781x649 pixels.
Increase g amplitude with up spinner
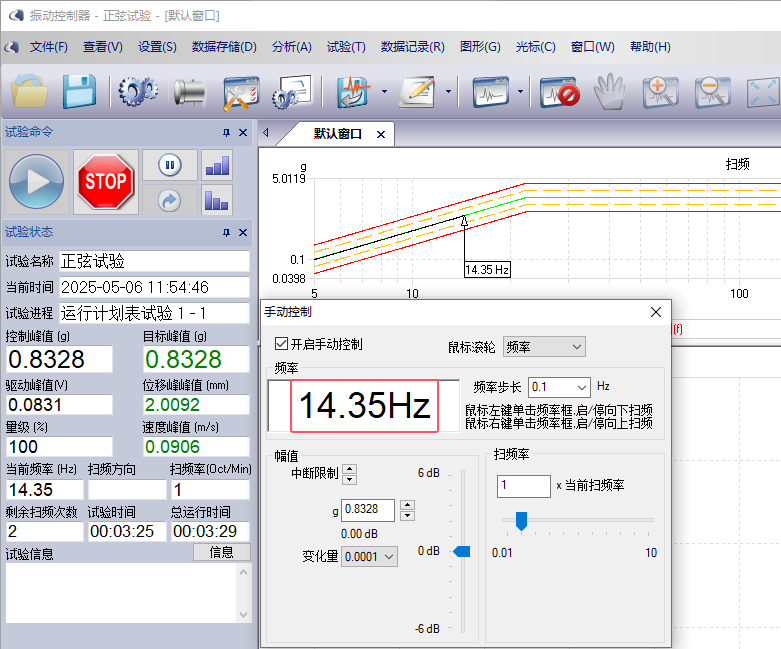click(408, 505)
